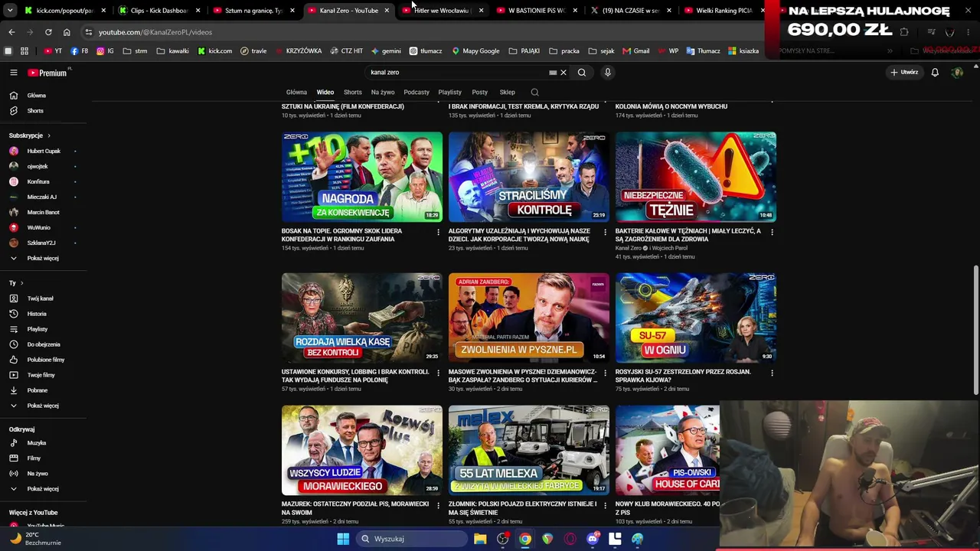
Task: Click the Utwórz create button
Action: (904, 73)
